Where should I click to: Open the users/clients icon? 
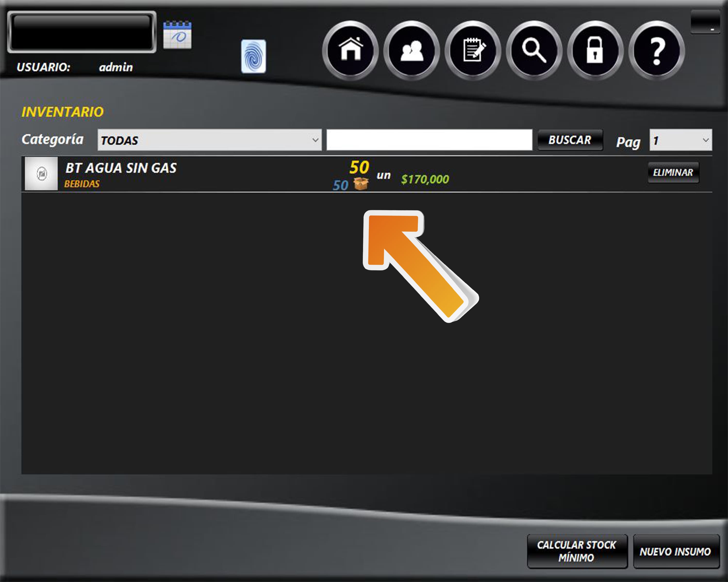(412, 51)
